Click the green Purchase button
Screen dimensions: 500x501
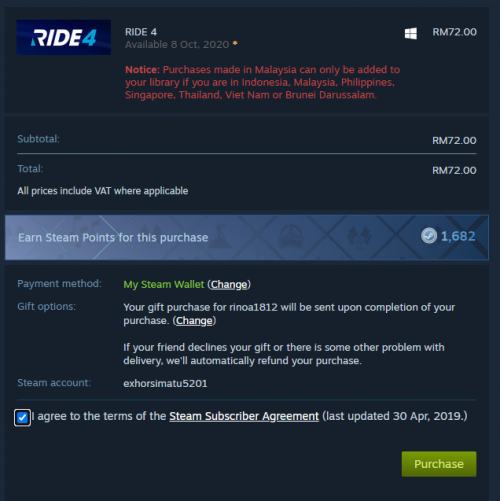439,464
